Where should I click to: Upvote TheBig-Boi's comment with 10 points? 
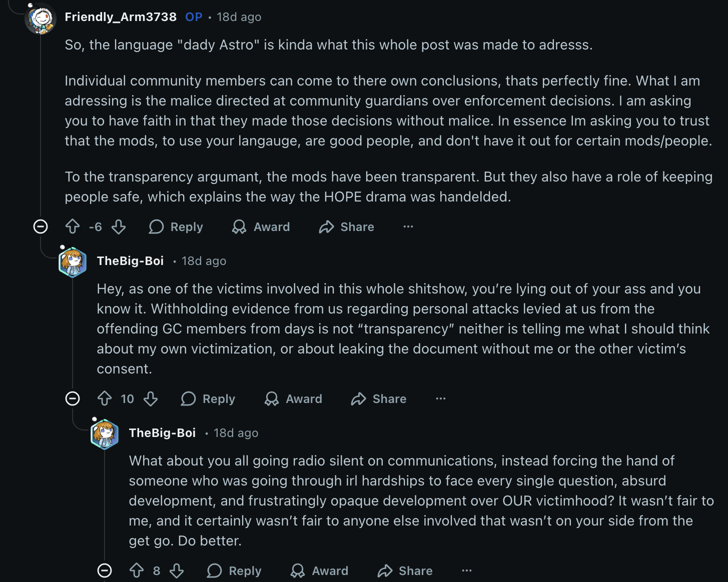(x=105, y=399)
